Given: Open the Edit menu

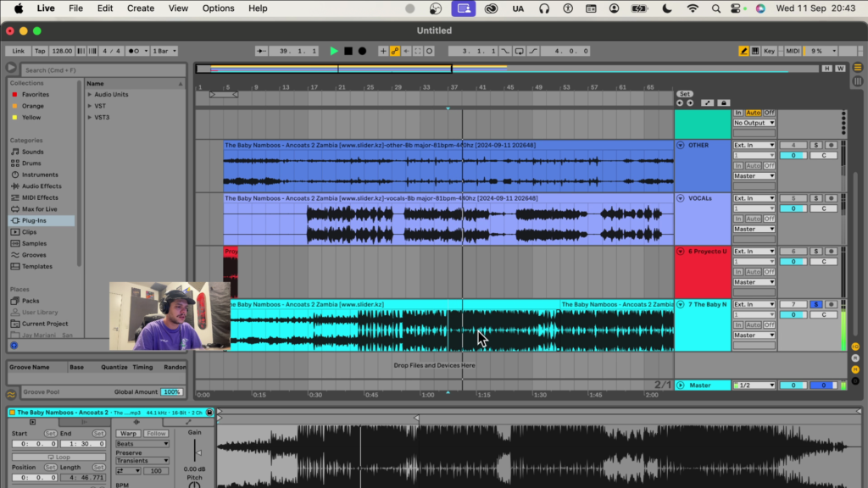Looking at the screenshot, I should [x=104, y=8].
